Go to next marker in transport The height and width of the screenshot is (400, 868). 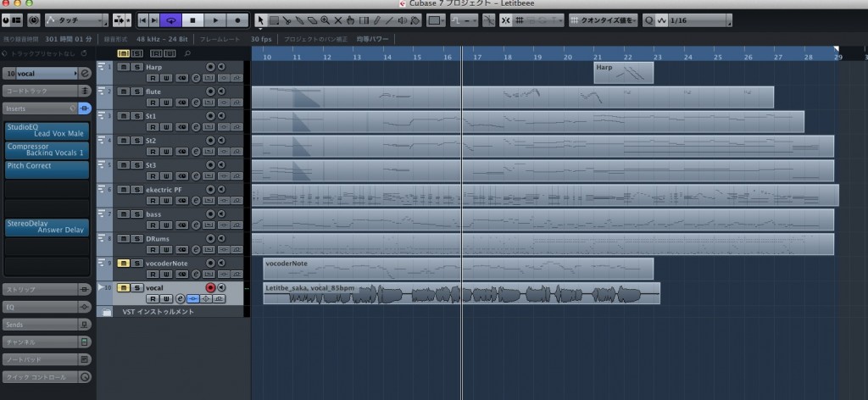coord(154,20)
